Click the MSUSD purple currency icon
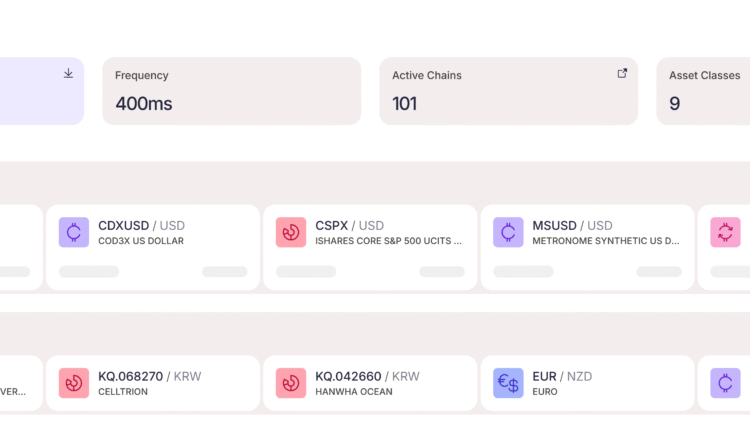 tap(508, 233)
